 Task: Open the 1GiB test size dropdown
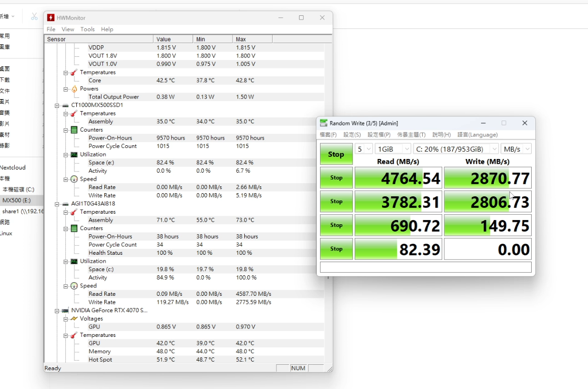click(393, 149)
